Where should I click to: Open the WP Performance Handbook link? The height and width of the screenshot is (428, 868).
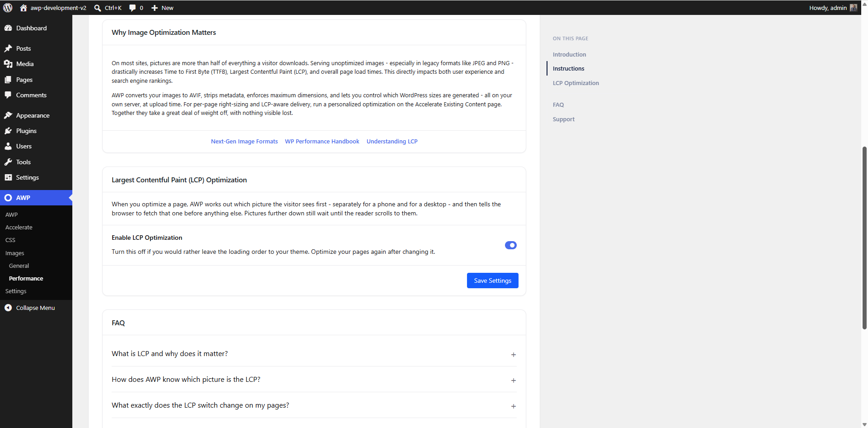322,141
